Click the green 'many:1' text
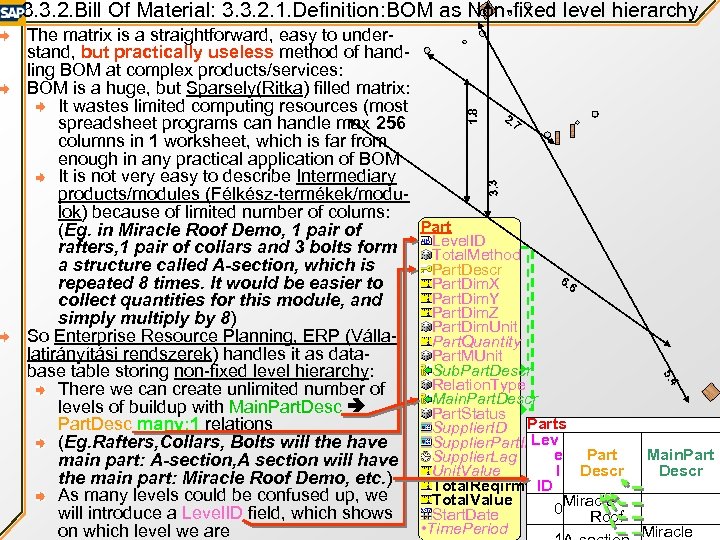 click(168, 423)
